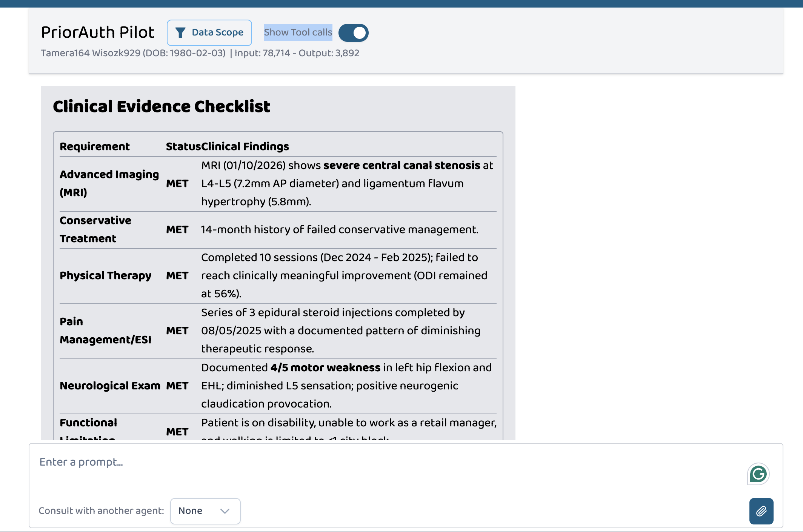
Task: Select the Advanced Imaging (MRI) requirement row
Action: point(278,184)
